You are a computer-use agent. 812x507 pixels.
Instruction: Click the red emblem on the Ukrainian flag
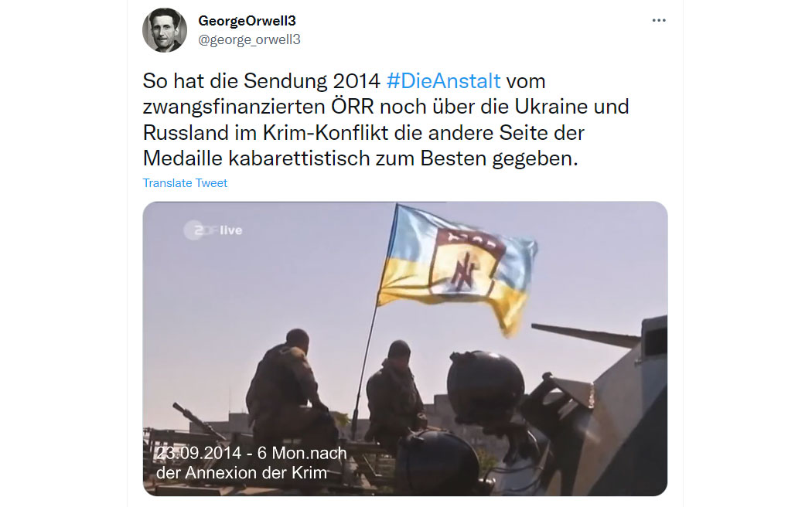[465, 262]
